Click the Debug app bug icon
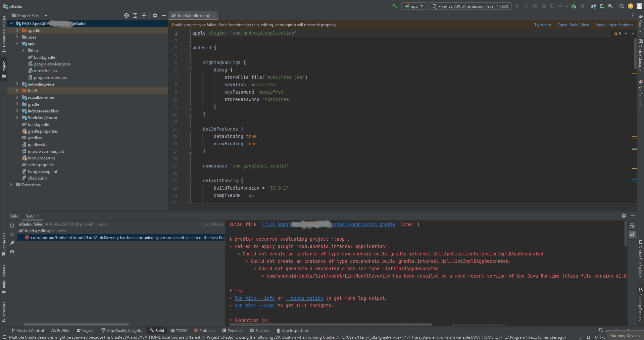The width and height of the screenshot is (644, 340). pos(544,6)
